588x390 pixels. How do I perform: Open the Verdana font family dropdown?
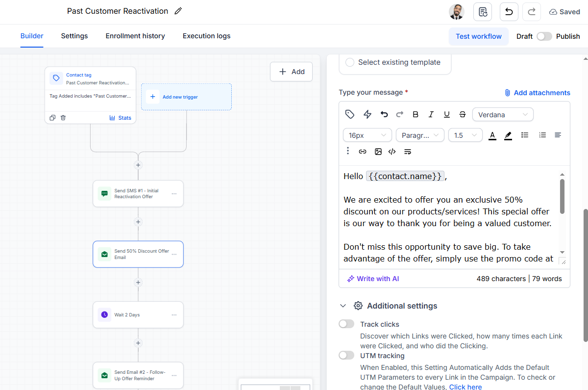[x=503, y=114]
